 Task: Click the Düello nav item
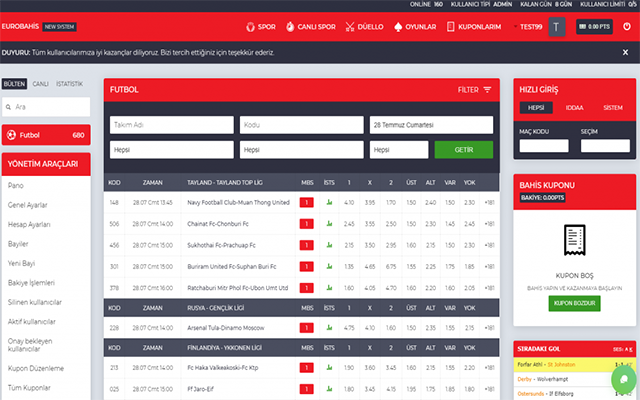(x=367, y=28)
